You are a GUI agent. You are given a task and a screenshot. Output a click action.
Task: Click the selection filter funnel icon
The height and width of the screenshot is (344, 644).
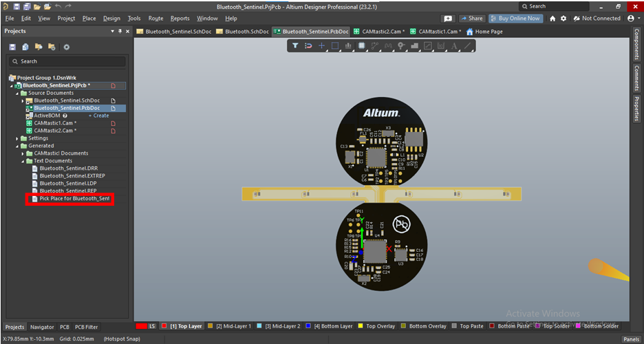pos(295,46)
